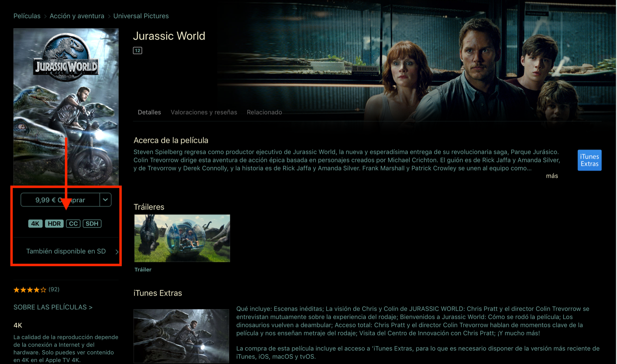The height and width of the screenshot is (364, 617).
Task: Open the blue iTunes Extras badge
Action: tap(589, 160)
